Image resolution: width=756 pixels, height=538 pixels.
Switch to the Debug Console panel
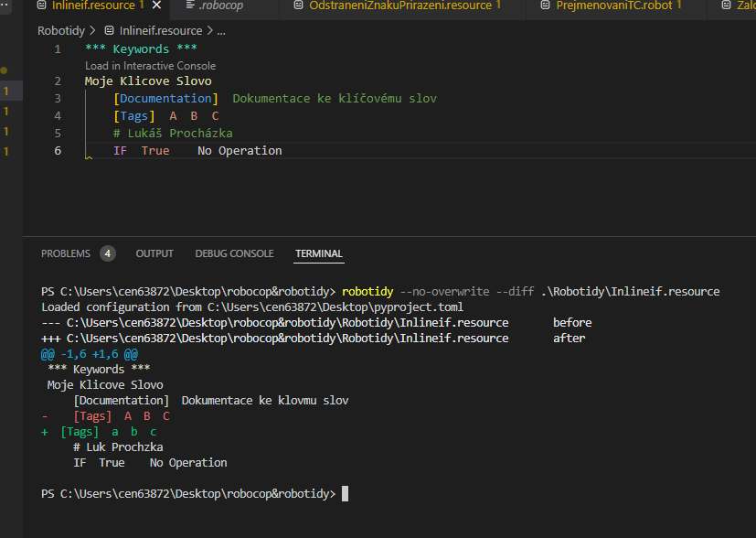(x=234, y=253)
